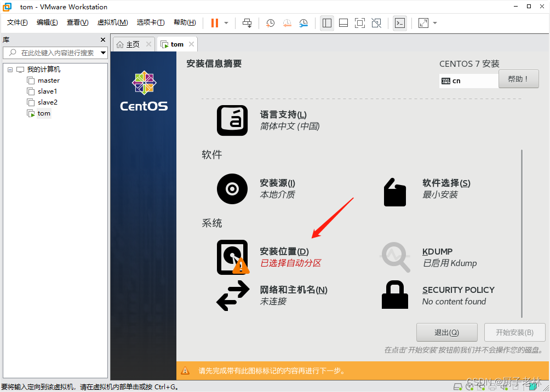The image size is (550, 392).
Task: Select 我的计算机 in the library tree
Action: (44, 70)
